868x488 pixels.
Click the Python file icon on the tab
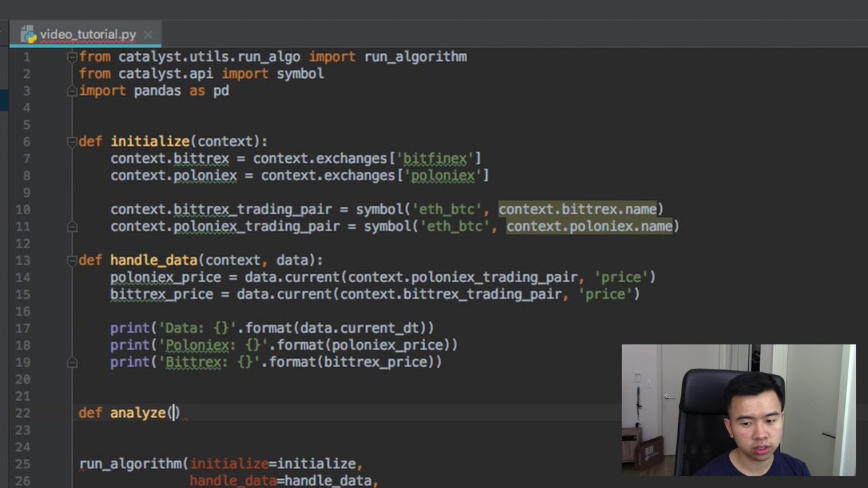coord(28,34)
